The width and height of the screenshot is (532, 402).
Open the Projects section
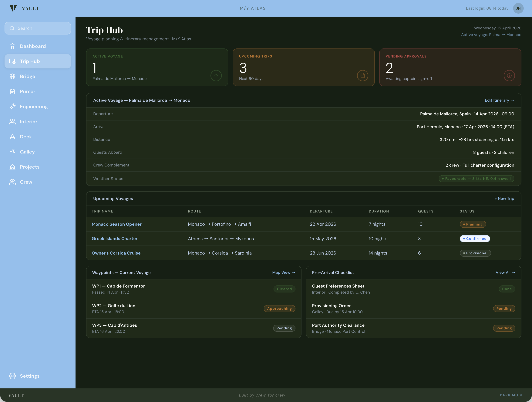(38, 167)
